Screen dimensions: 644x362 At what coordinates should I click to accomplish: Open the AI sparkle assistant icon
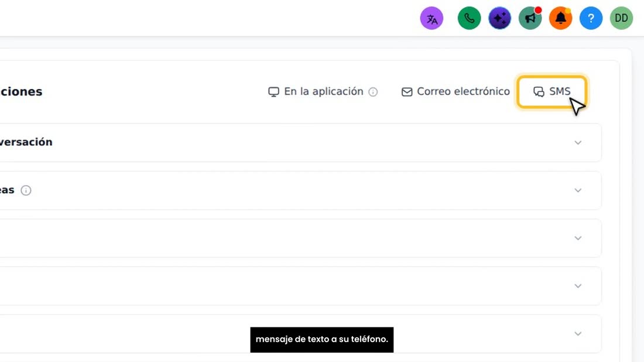[499, 18]
